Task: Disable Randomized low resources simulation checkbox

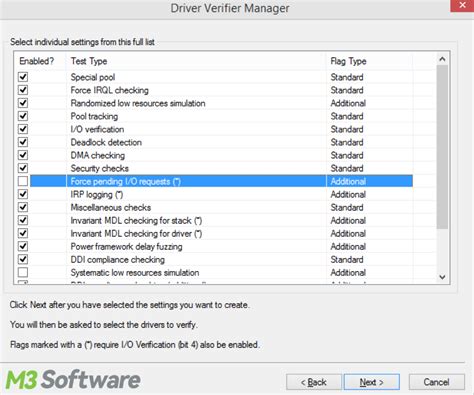Action: click(23, 103)
